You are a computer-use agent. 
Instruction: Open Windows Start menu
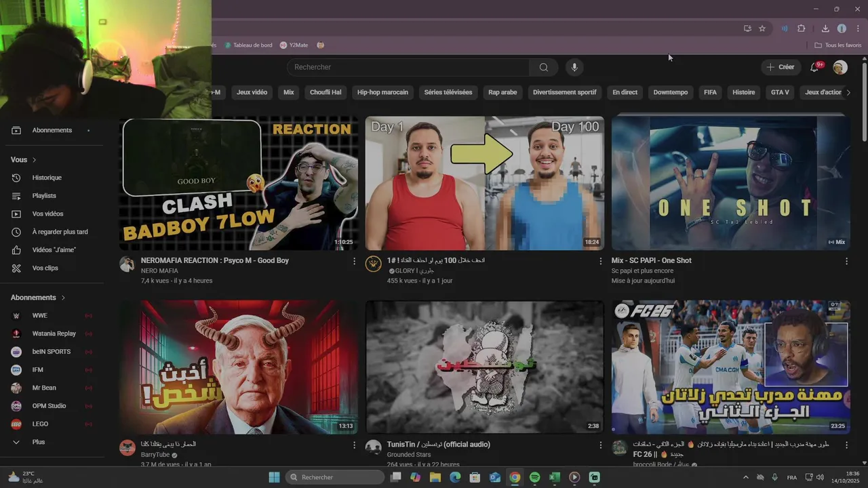274,477
